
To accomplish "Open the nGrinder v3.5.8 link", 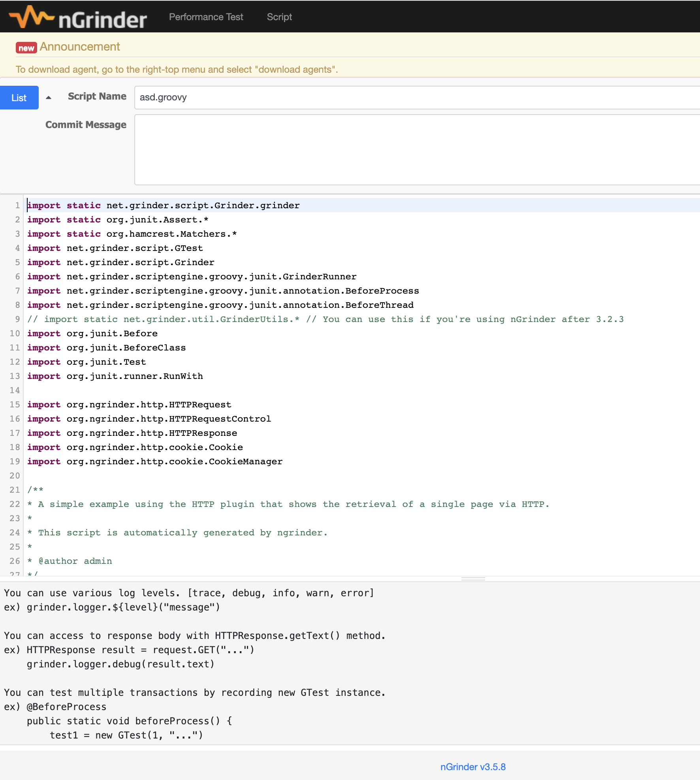I will pos(473,767).
